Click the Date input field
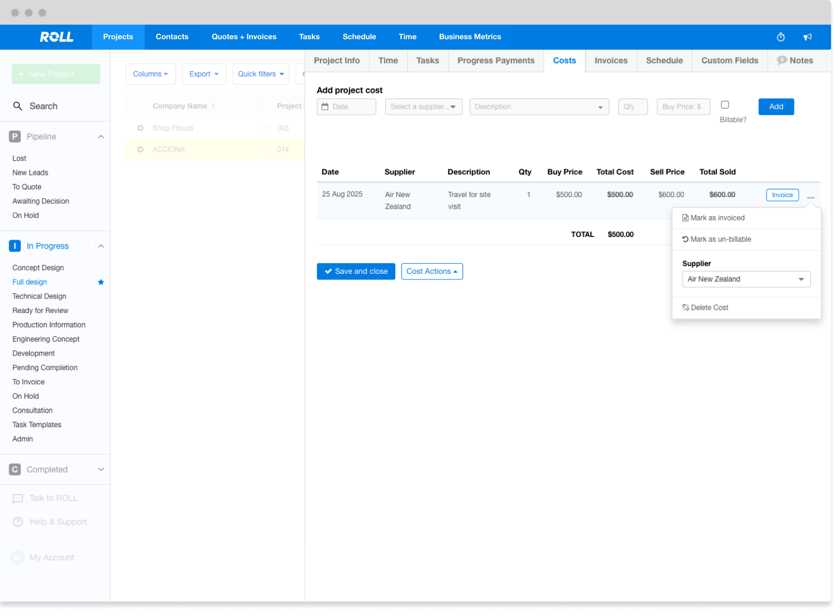Viewport: 840px width, 616px height. (x=347, y=107)
